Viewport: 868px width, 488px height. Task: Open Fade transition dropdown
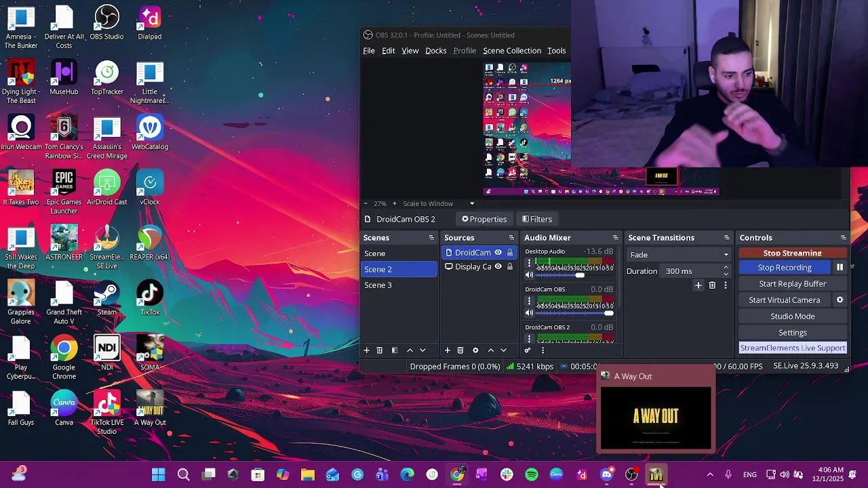coord(679,255)
